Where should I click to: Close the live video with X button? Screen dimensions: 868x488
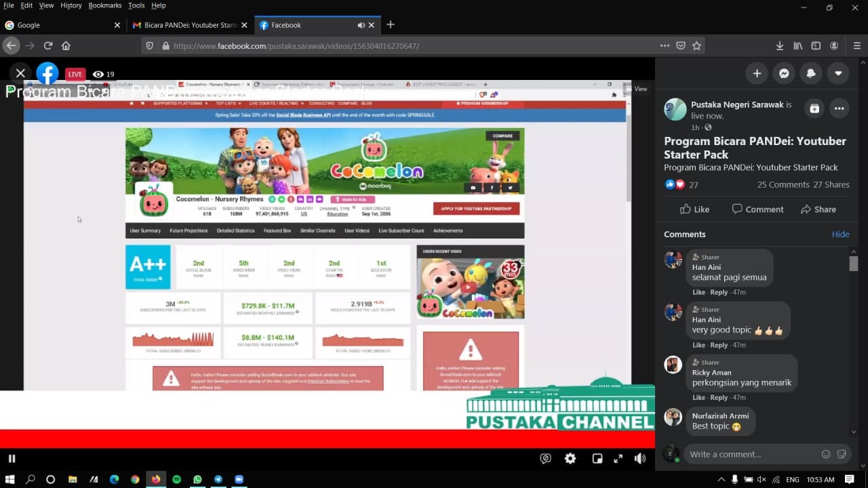click(x=20, y=73)
